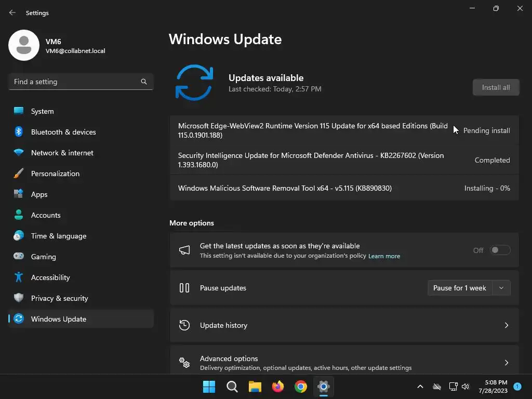Click the back arrow in Settings

click(x=12, y=12)
